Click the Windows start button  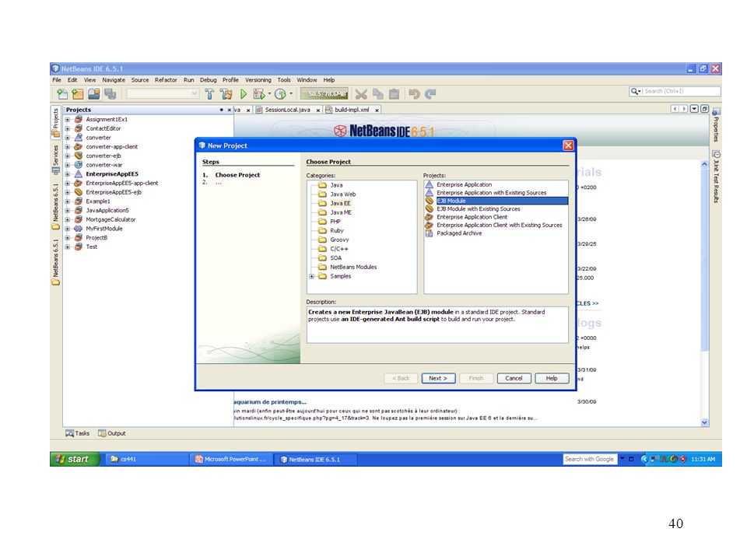click(x=75, y=459)
